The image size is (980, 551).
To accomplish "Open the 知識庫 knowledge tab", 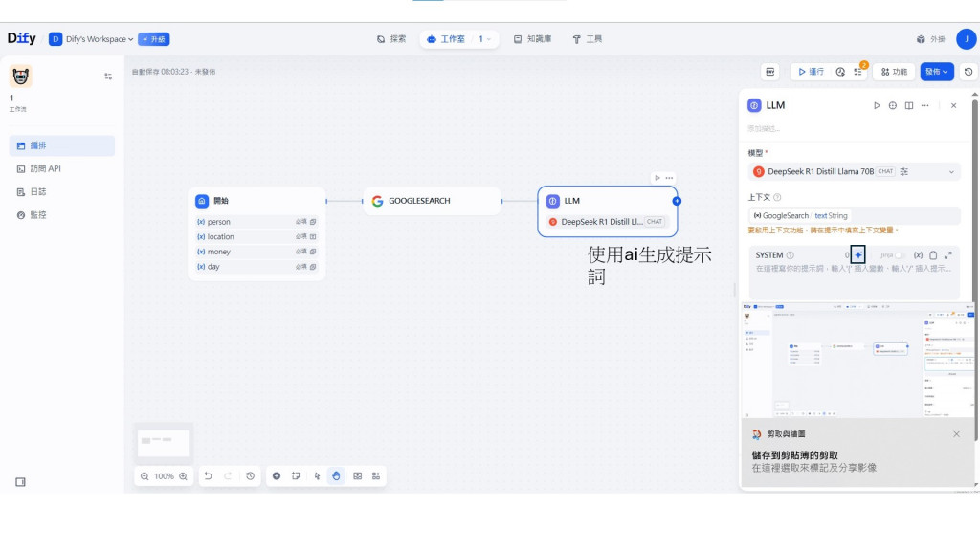I will pos(532,38).
